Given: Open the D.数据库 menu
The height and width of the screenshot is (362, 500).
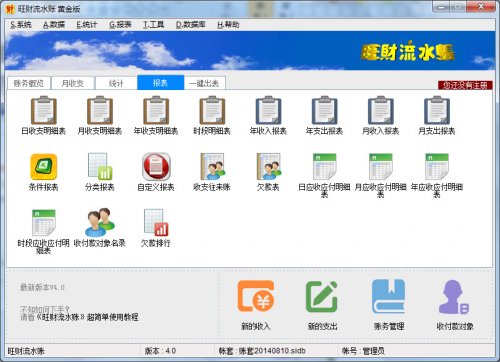Looking at the screenshot, I should point(191,25).
